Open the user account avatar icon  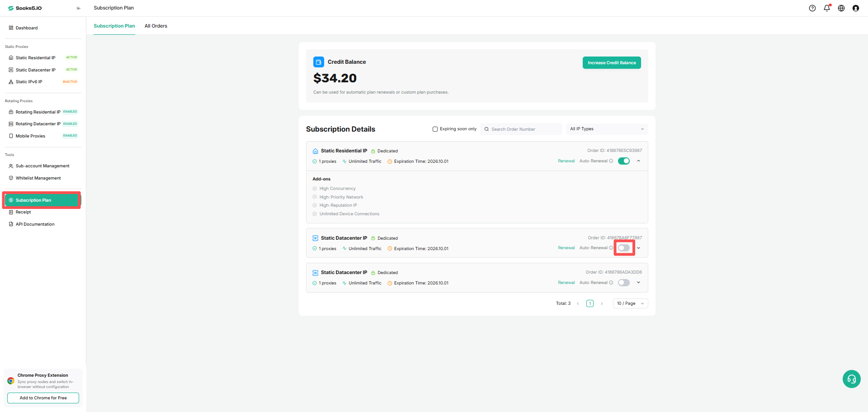(856, 8)
